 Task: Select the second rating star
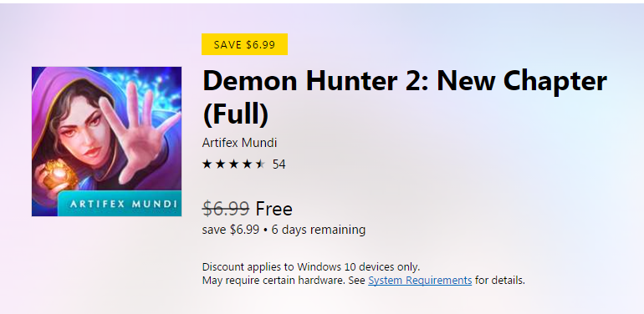click(x=220, y=165)
